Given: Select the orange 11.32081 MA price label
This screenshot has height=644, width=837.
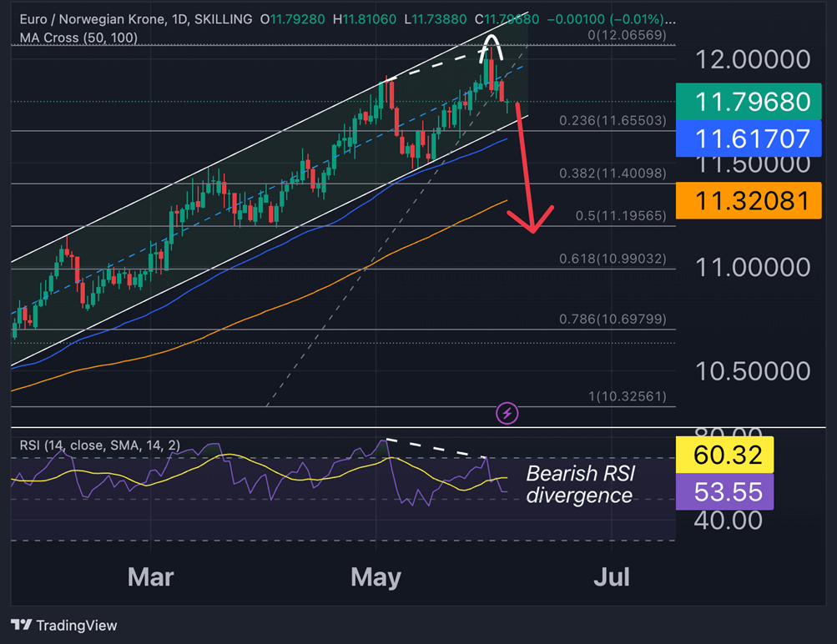Looking at the screenshot, I should [x=749, y=200].
